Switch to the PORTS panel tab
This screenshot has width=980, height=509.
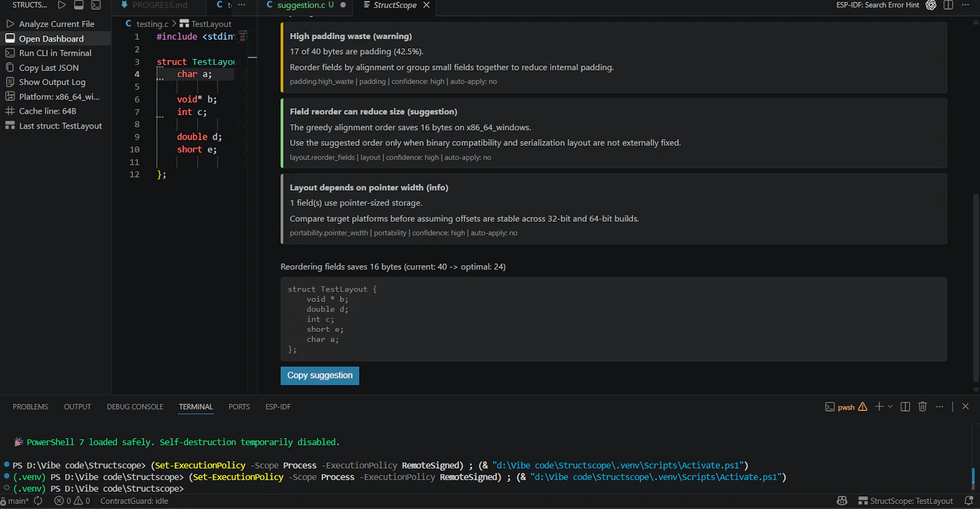[239, 407]
